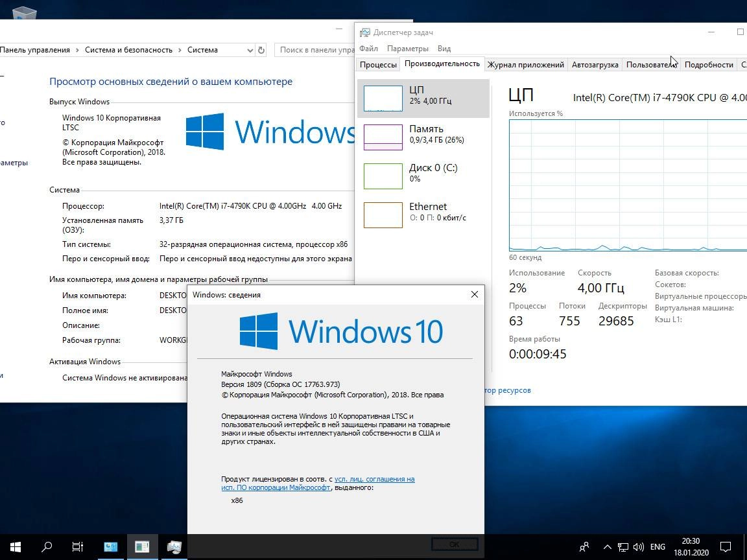Open the 'Подробности' tab

pyautogui.click(x=709, y=65)
